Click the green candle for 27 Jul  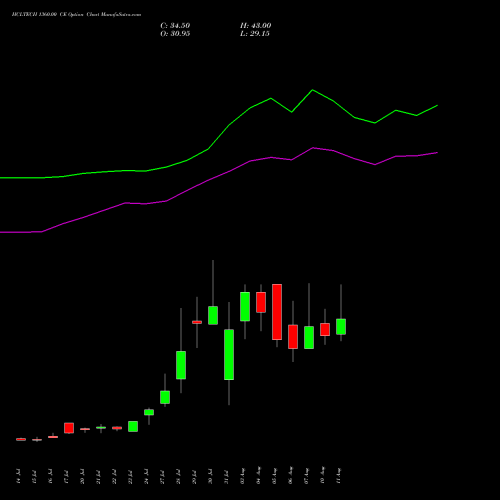[x=165, y=397]
